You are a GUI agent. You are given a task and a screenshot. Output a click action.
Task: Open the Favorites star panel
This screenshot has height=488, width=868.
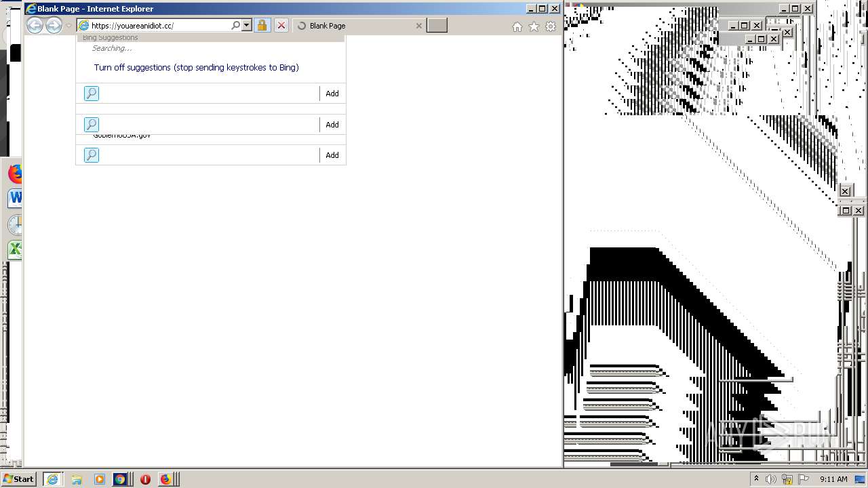[534, 26]
